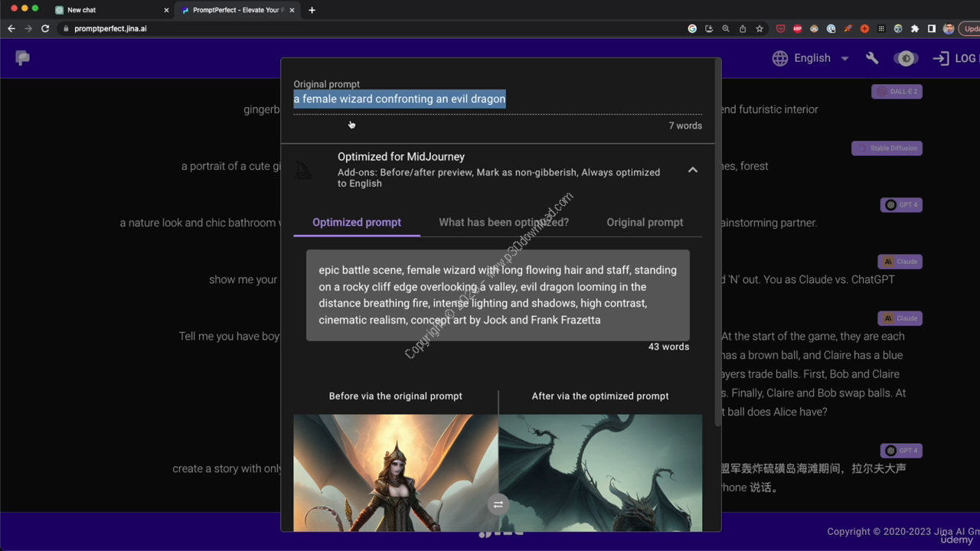
Task: Click the globe language icon
Action: click(x=780, y=58)
